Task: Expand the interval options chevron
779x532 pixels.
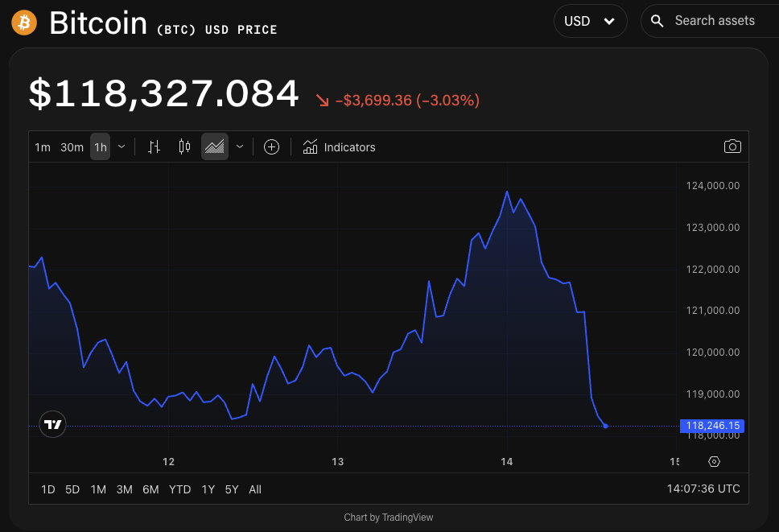Action: point(122,146)
